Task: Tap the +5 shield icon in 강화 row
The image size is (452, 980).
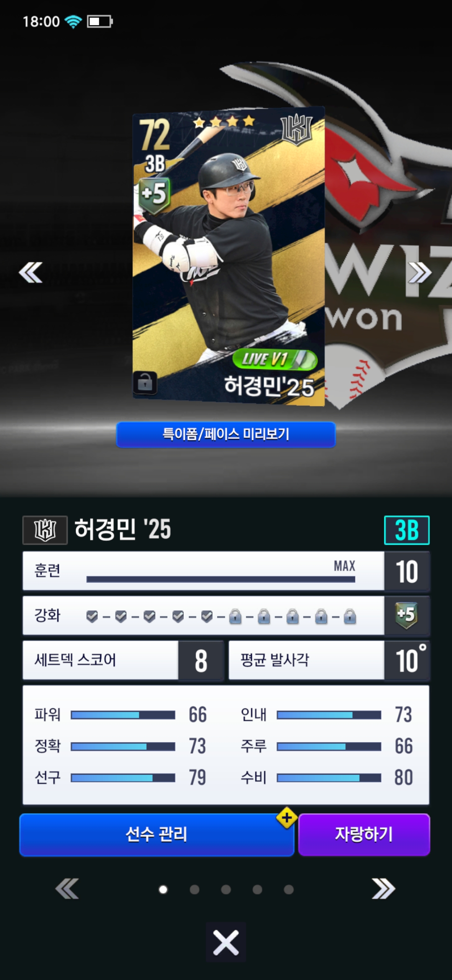Action: point(406,615)
